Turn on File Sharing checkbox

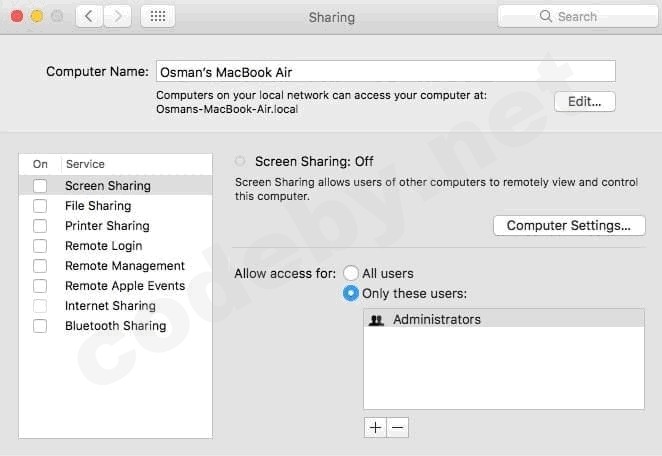pos(40,206)
